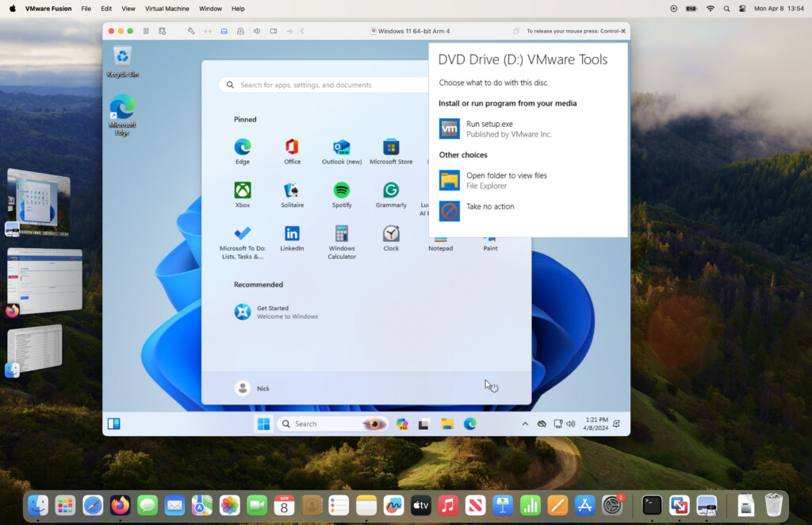
Task: Open the Windows clock and date flyout
Action: pyautogui.click(x=596, y=424)
